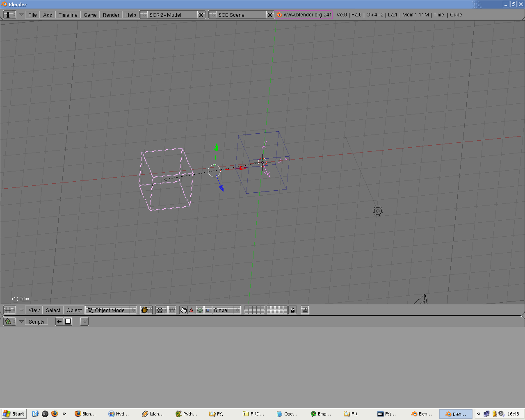Image resolution: width=525 pixels, height=420 pixels.
Task: Collapse the scripts header menus triangle
Action: (x=21, y=322)
